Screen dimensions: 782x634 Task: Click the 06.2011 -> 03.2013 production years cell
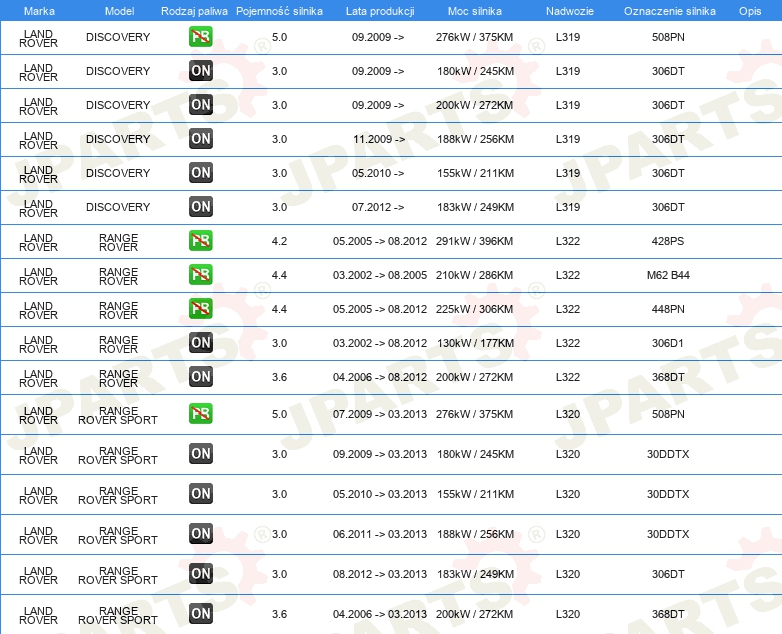coord(380,534)
